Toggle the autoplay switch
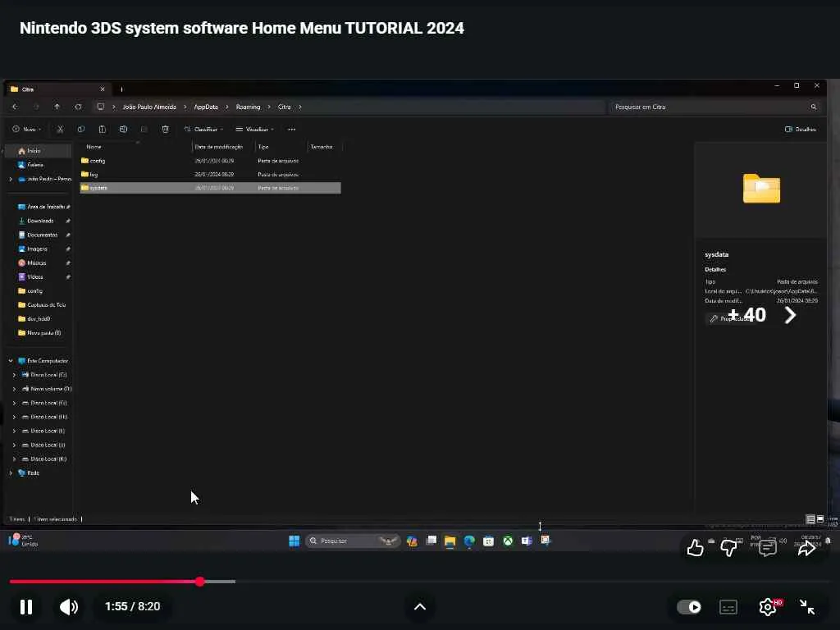 pos(689,607)
